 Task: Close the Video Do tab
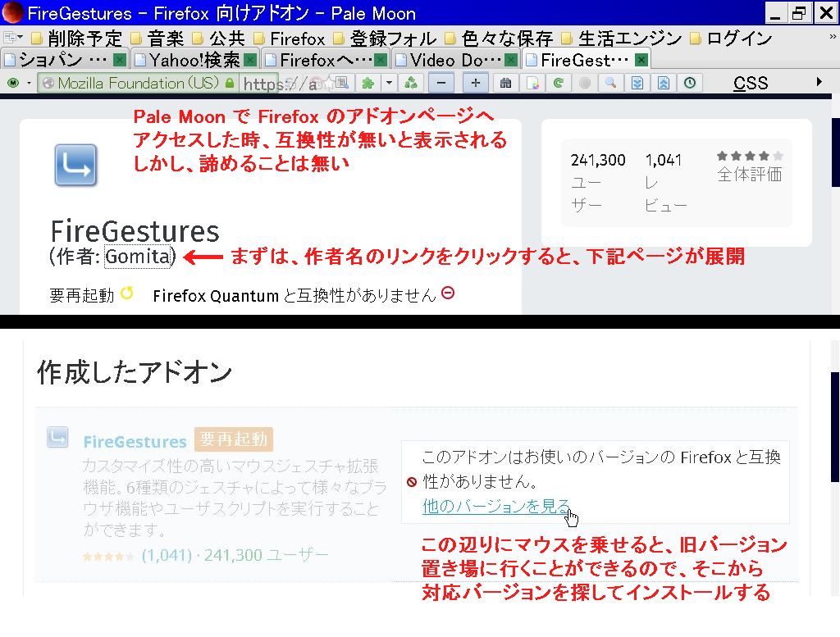511,60
